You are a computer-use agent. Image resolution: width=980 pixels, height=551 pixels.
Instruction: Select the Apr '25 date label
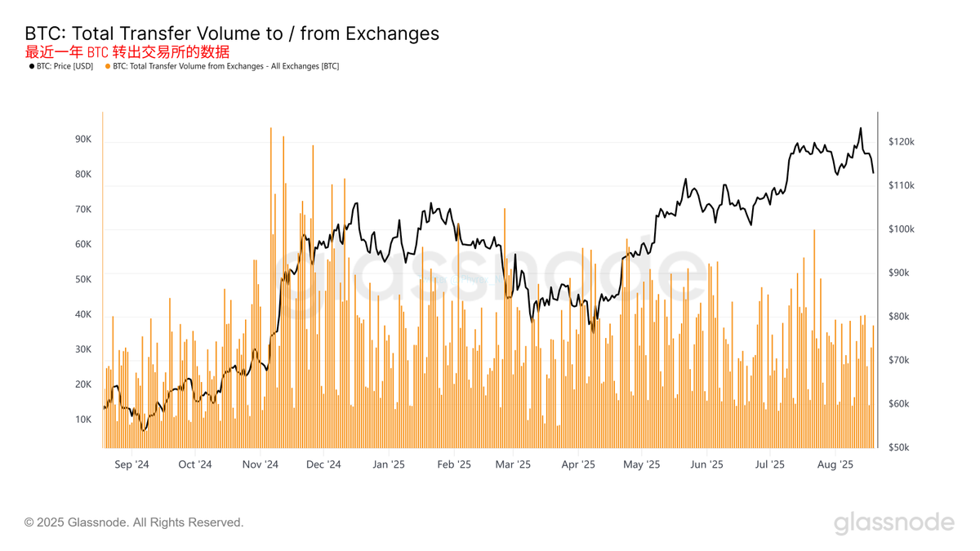pos(578,464)
